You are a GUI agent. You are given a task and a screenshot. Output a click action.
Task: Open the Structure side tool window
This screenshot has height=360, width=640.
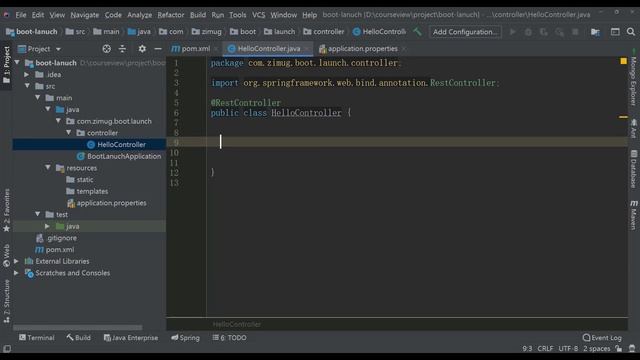point(7,302)
